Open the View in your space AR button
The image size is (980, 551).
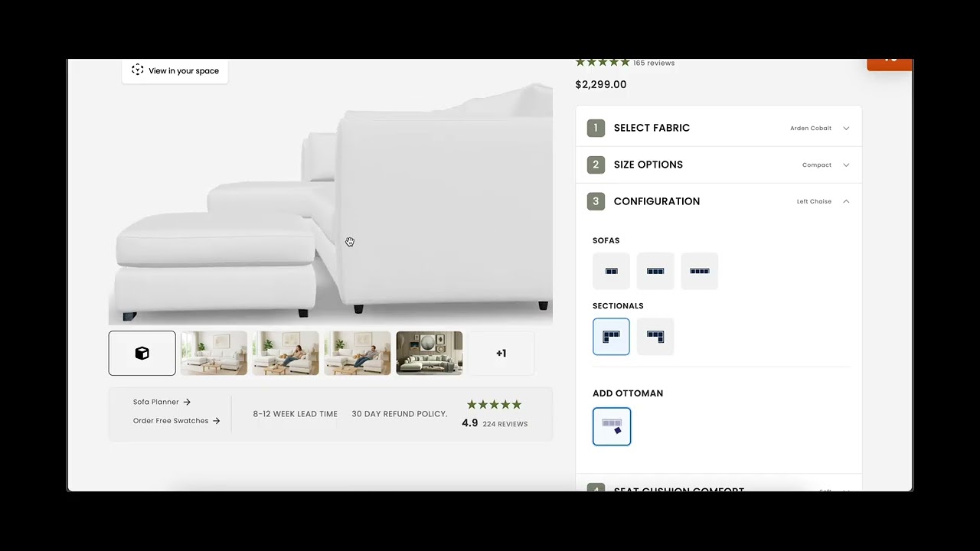(x=175, y=70)
